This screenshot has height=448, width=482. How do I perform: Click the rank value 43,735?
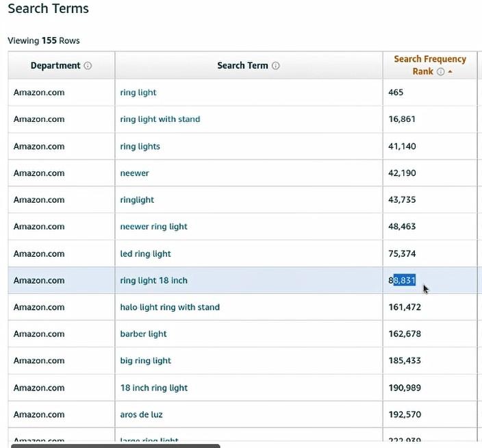pyautogui.click(x=402, y=199)
